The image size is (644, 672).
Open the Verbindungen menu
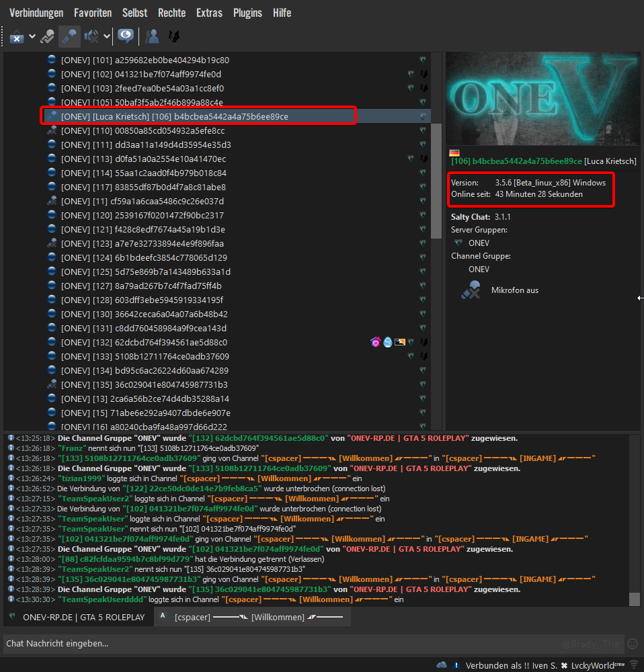pyautogui.click(x=36, y=13)
